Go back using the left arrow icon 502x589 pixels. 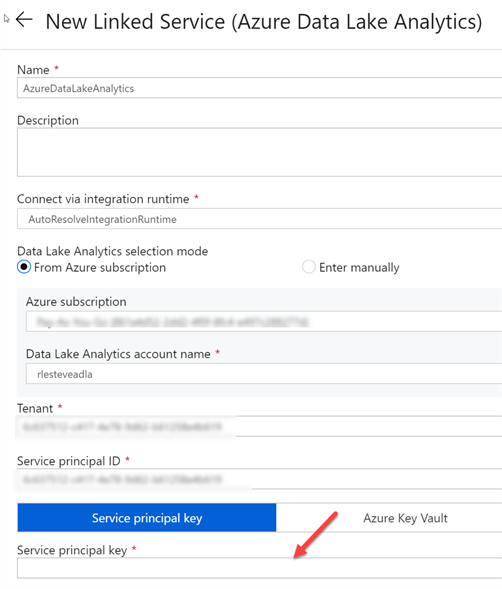24,20
